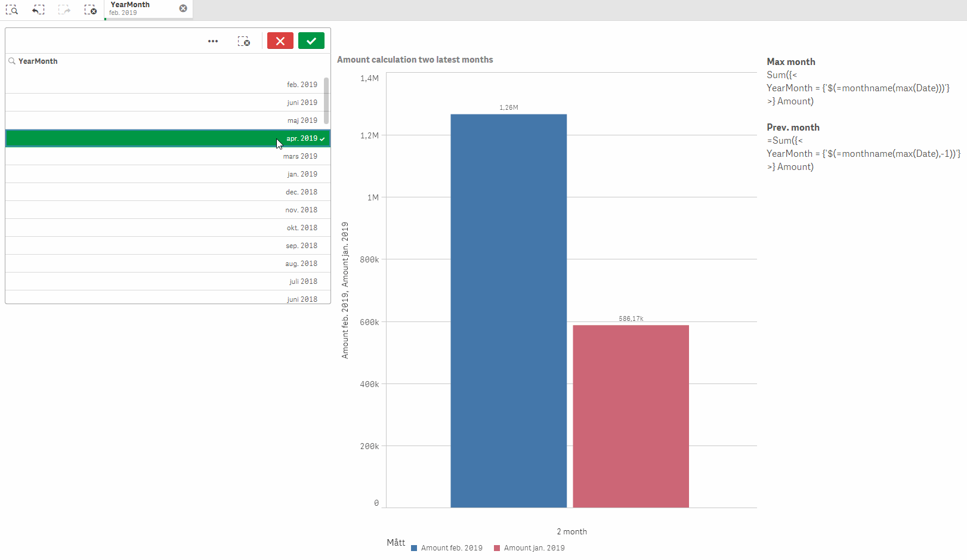This screenshot has width=967, height=560.
Task: Confirm the listbox selection
Action: (311, 41)
